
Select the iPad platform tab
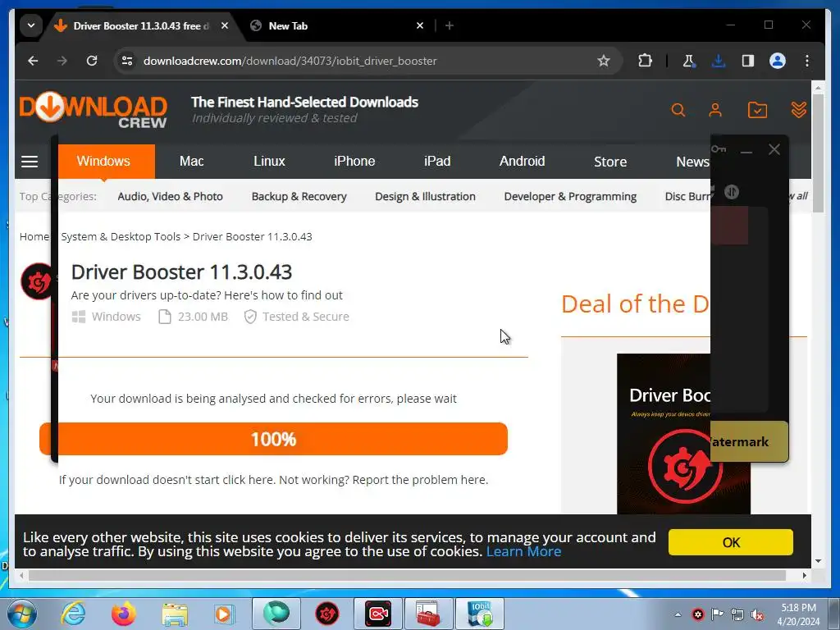click(x=437, y=162)
